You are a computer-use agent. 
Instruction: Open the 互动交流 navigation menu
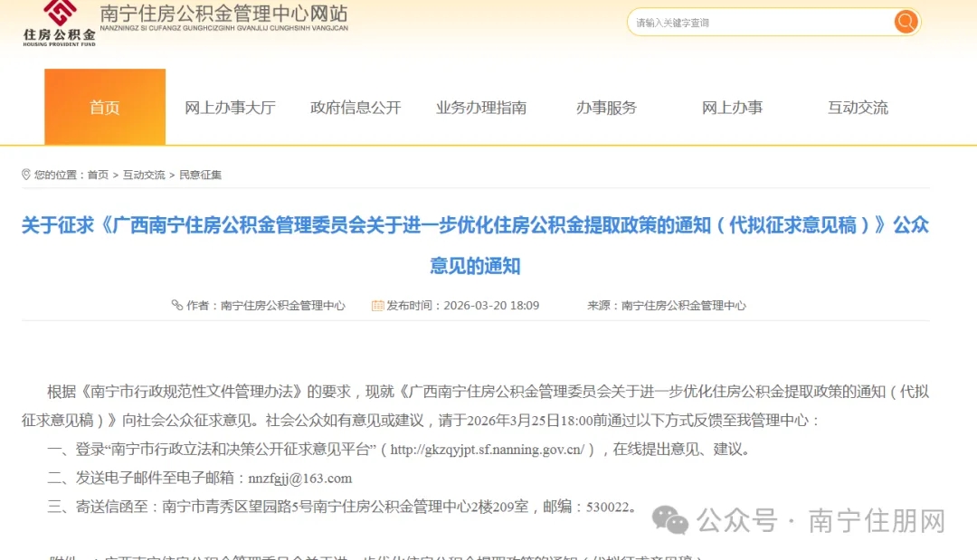(x=856, y=107)
